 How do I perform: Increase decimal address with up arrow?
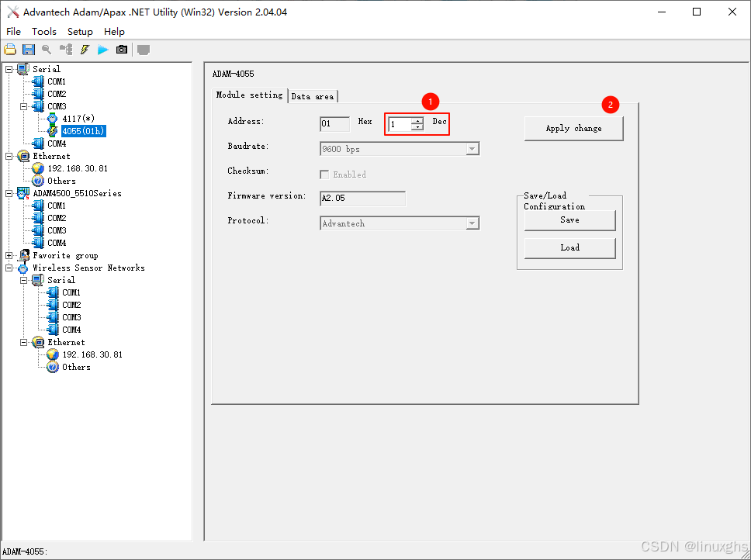click(417, 121)
